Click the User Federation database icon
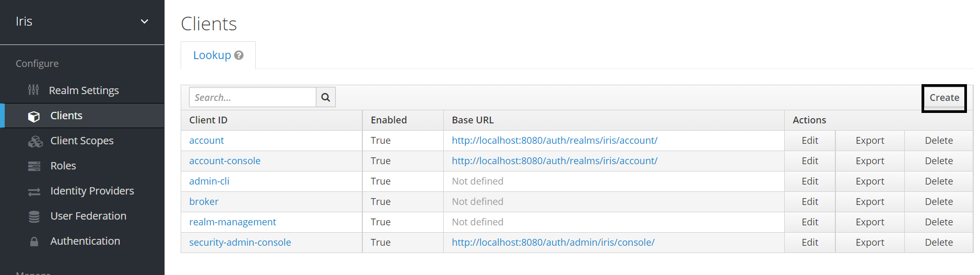Viewport: 980px width, 275px height. (x=34, y=216)
